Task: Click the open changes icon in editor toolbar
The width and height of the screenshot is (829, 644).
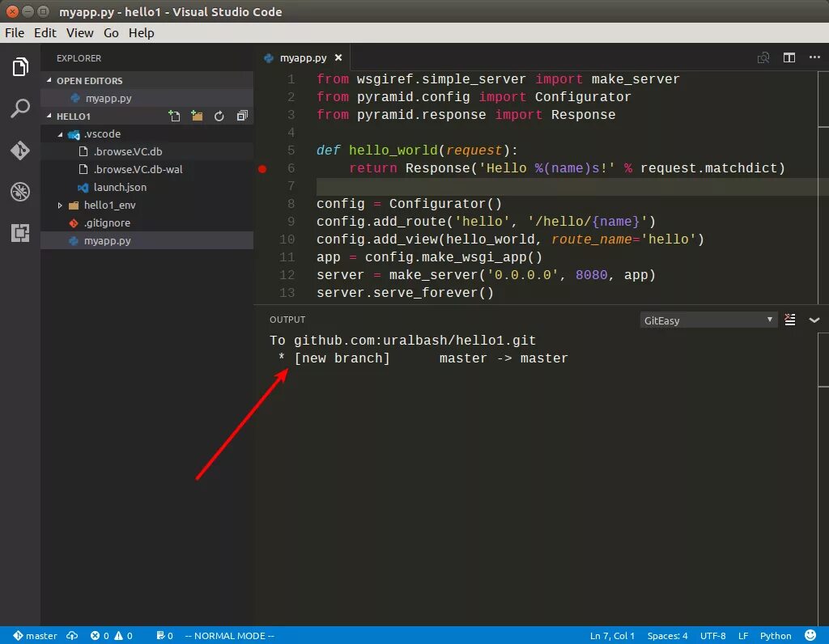Action: tap(763, 57)
